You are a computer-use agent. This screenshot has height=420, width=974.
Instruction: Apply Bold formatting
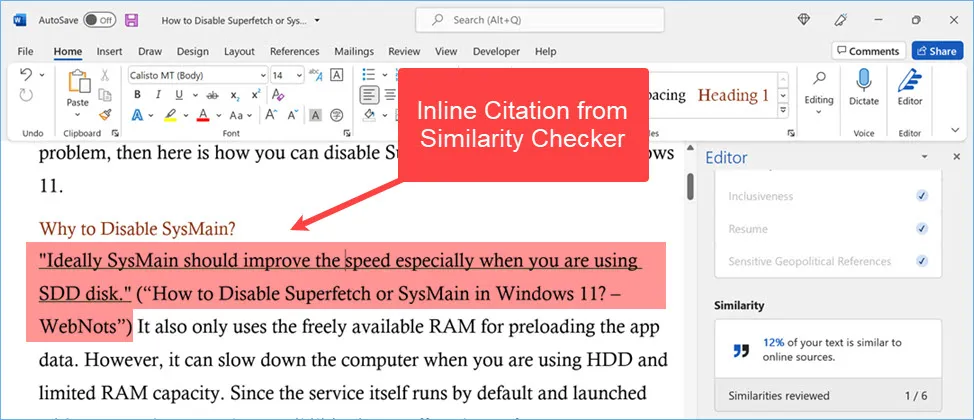pos(137,95)
